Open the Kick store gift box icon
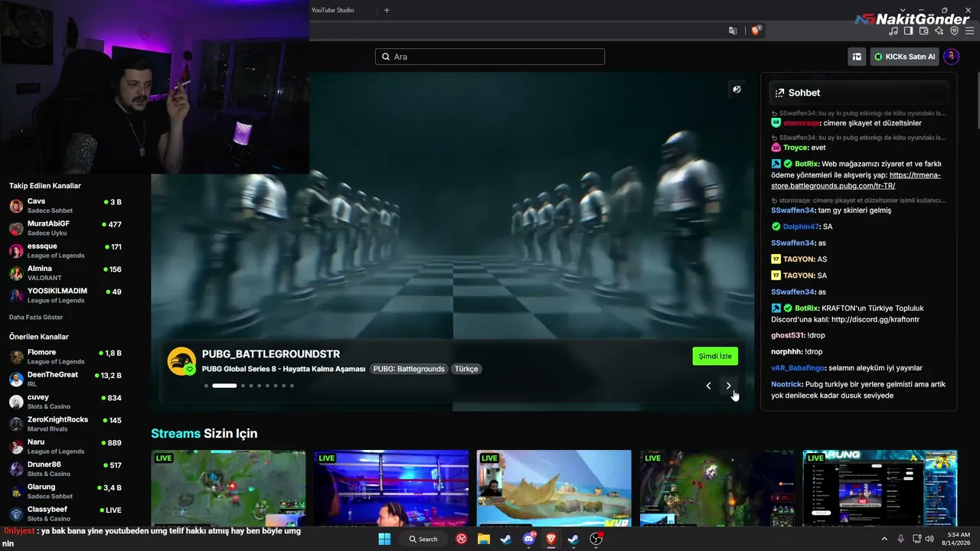Screen dimensions: 980x551 [857, 57]
